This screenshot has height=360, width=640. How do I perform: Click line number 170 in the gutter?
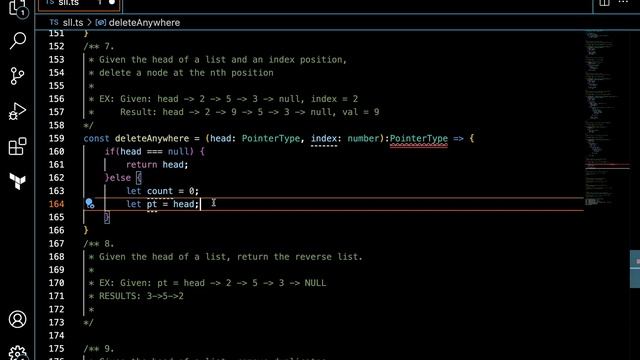pos(56,283)
